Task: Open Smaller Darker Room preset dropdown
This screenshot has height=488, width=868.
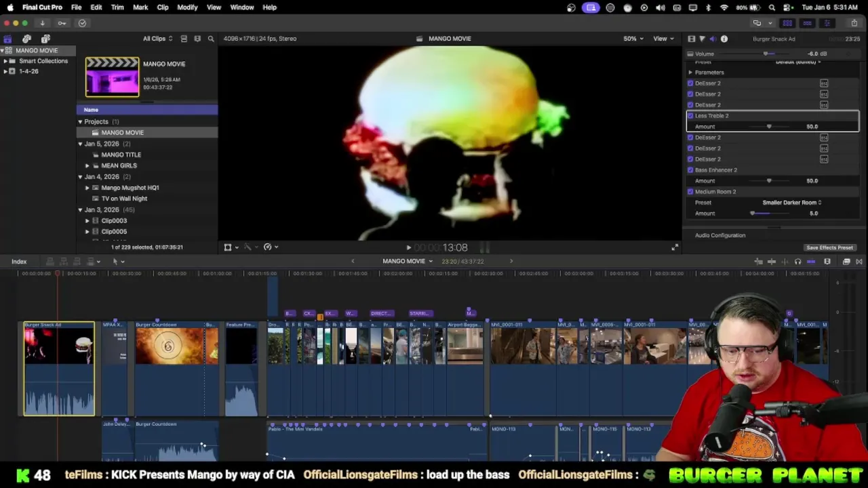Action: click(791, 203)
